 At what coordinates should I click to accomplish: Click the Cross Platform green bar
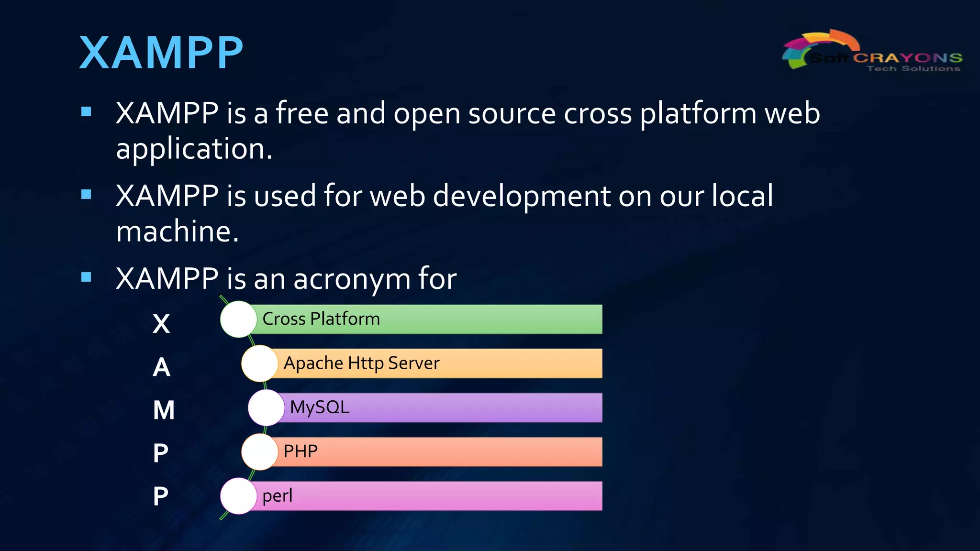click(x=425, y=319)
